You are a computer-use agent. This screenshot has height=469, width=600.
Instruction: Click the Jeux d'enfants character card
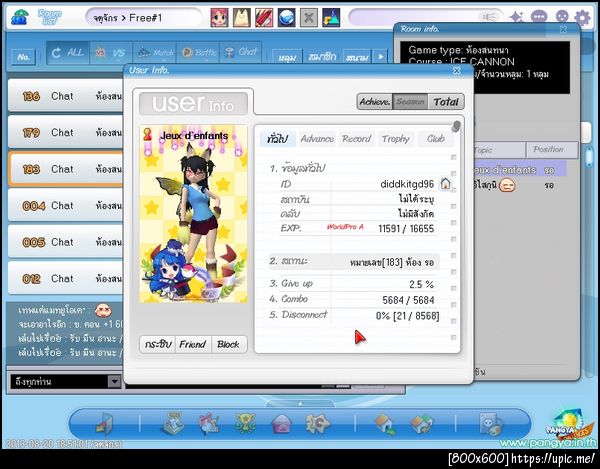click(194, 214)
